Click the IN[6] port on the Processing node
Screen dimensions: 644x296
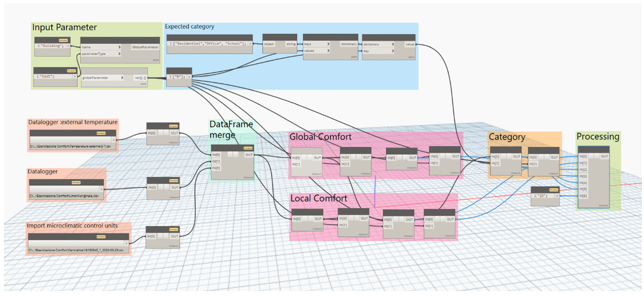[x=583, y=196]
